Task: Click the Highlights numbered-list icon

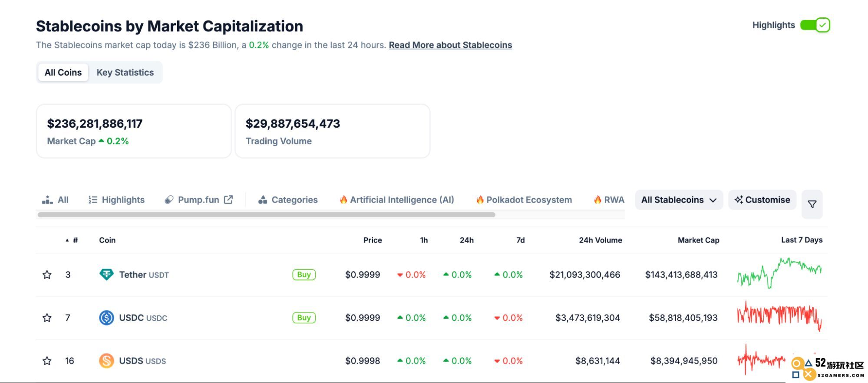Action: pyautogui.click(x=92, y=200)
